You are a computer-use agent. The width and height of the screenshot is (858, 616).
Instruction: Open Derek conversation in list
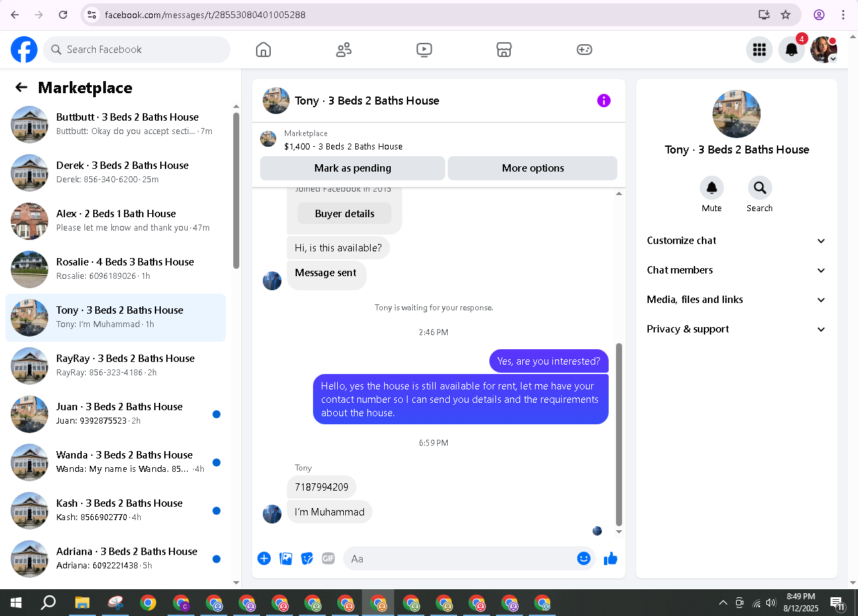pos(116,173)
